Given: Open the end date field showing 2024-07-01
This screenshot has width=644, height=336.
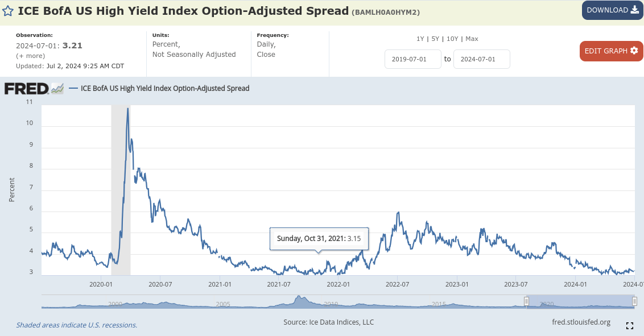Looking at the screenshot, I should 481,59.
